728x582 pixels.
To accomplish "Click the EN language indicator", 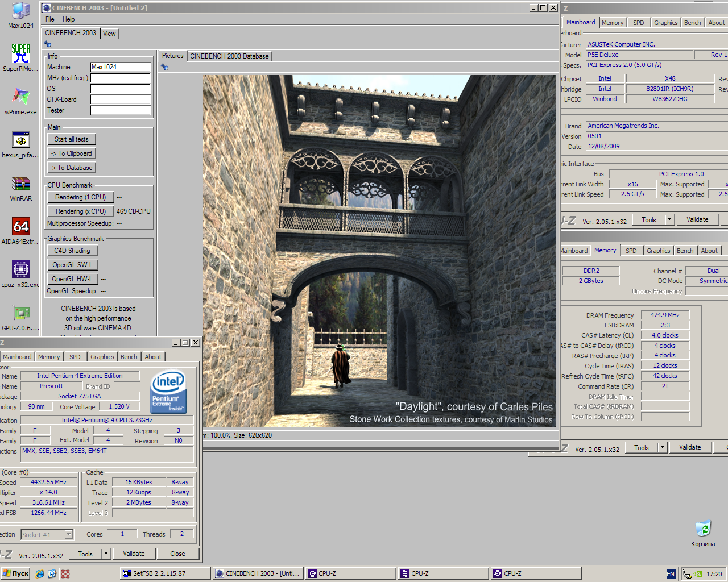I will [671, 574].
